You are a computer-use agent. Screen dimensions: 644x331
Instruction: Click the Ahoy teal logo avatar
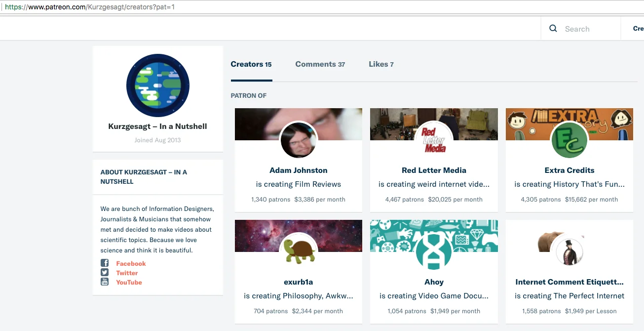pos(434,251)
